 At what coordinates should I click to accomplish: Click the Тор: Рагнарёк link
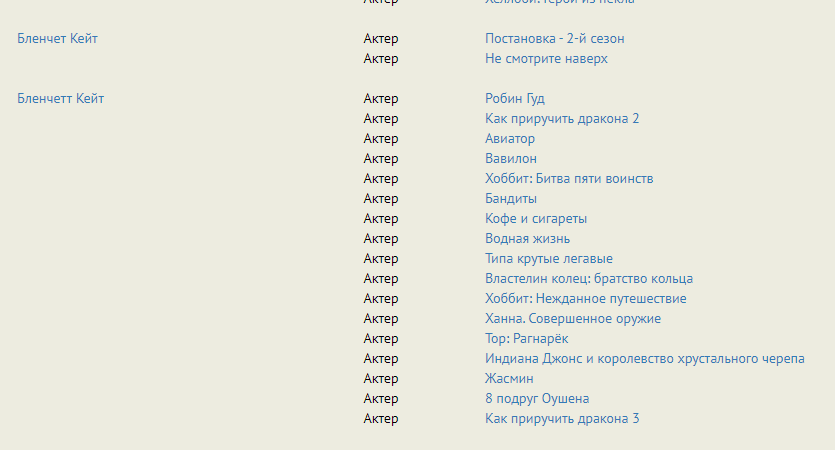click(527, 339)
